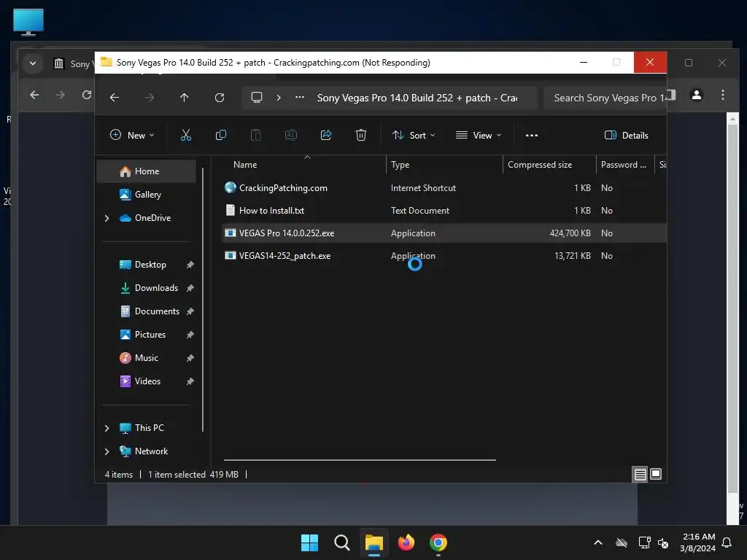This screenshot has height=560, width=747.
Task: Unpin Documents from Quick access
Action: coord(190,311)
